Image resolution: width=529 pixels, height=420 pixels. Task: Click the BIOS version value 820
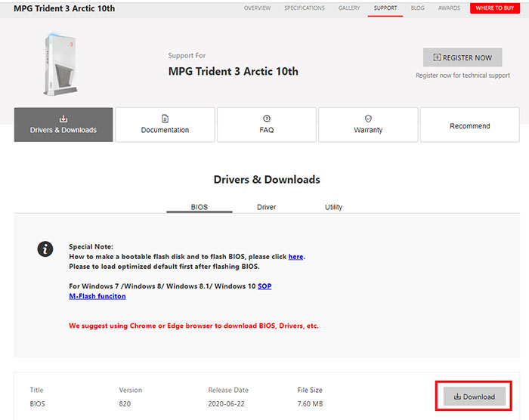tap(125, 404)
